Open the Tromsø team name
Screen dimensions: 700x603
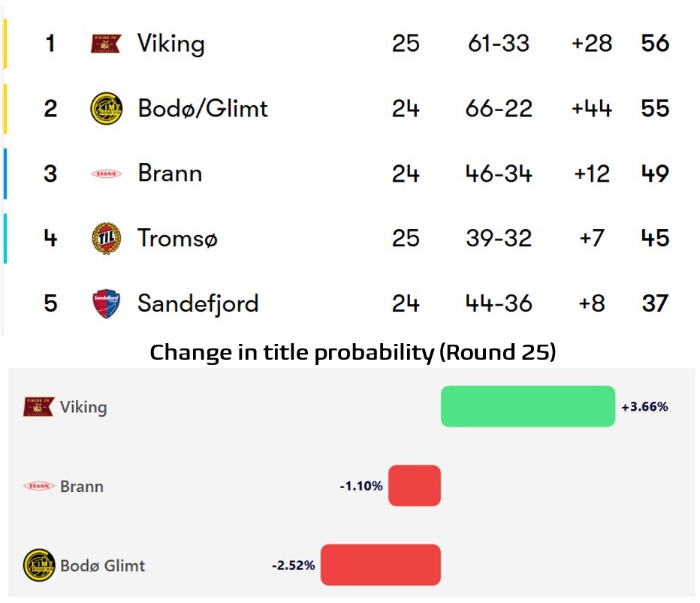tap(177, 238)
